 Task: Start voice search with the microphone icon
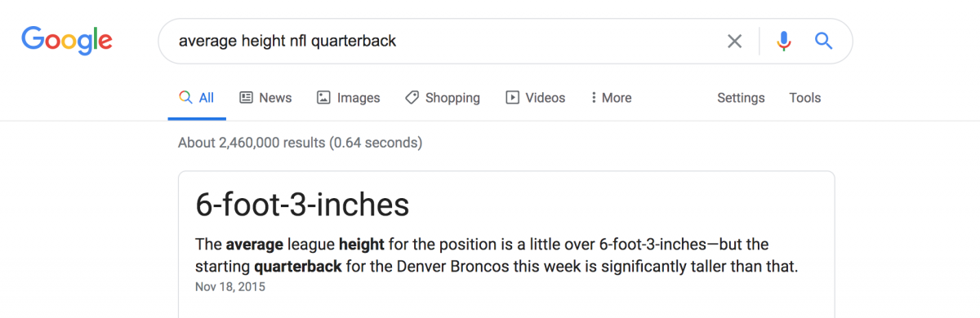(784, 41)
